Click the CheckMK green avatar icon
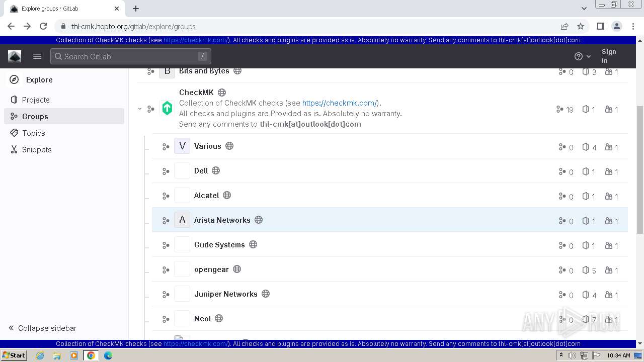The height and width of the screenshot is (362, 644). point(167,108)
